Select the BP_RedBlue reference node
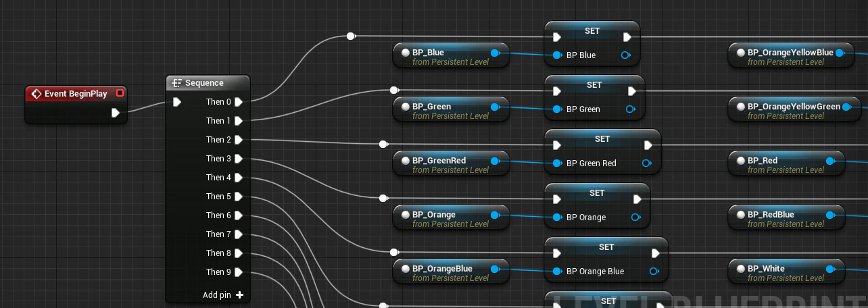The image size is (868, 308). pyautogui.click(x=786, y=217)
